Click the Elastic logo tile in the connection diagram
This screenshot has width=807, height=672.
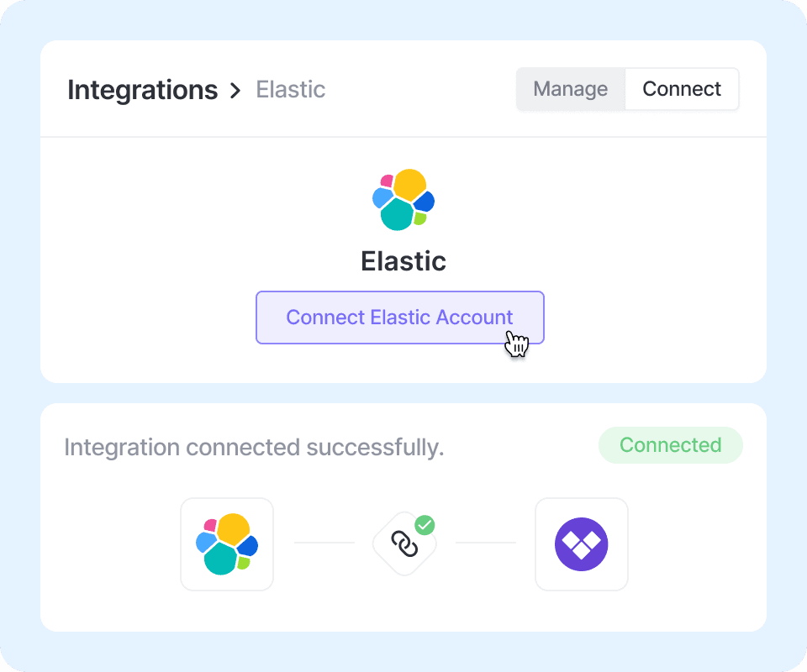point(227,544)
